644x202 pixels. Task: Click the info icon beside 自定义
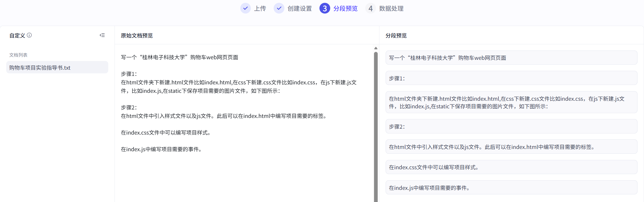tap(29, 35)
